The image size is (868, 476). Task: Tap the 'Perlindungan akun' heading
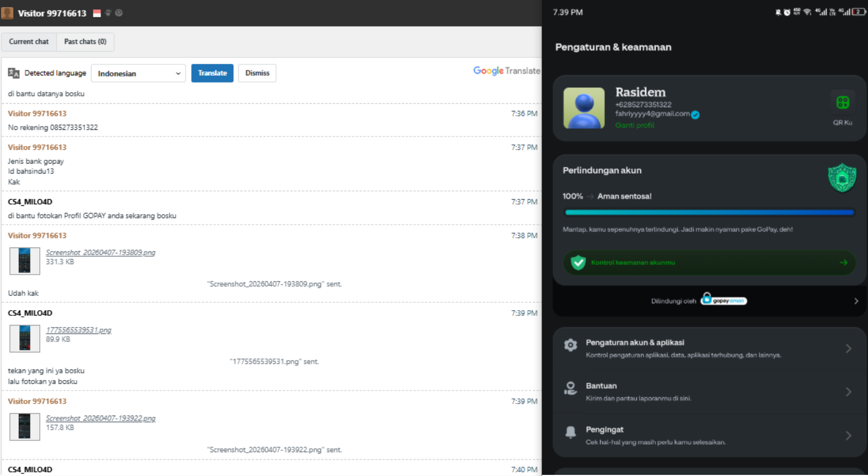click(602, 170)
